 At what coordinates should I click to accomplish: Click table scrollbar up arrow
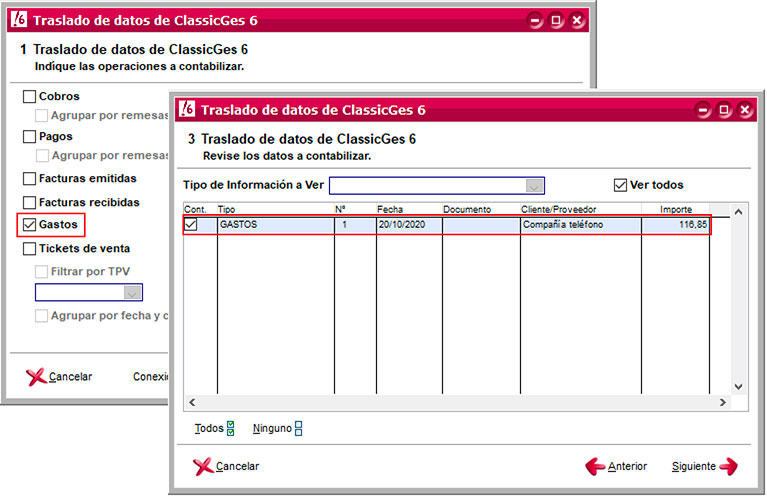pos(739,212)
